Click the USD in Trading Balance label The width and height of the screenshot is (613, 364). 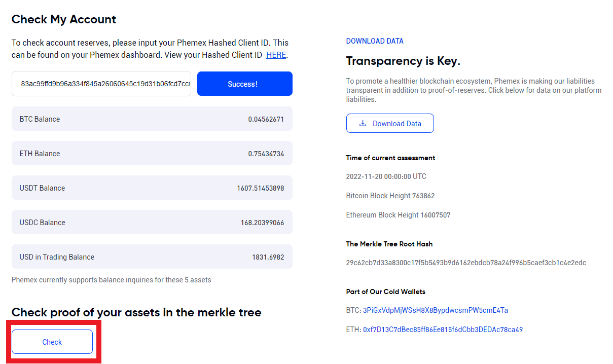click(57, 257)
